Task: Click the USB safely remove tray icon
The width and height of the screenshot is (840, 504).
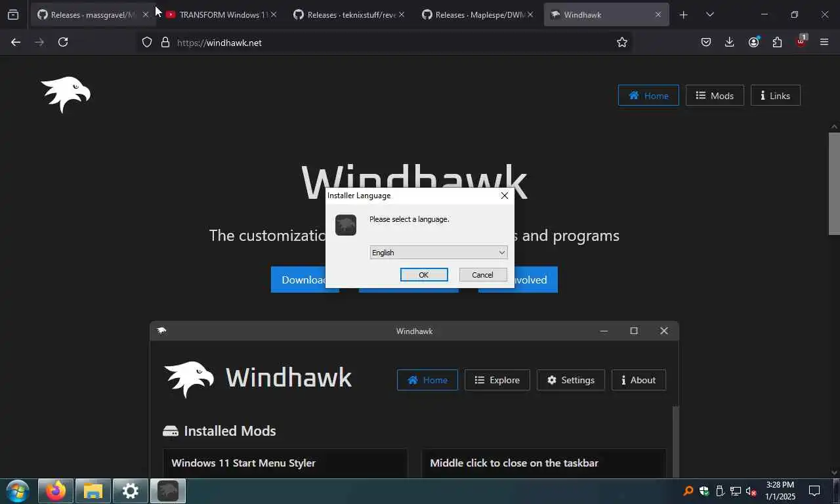Action: [720, 491]
